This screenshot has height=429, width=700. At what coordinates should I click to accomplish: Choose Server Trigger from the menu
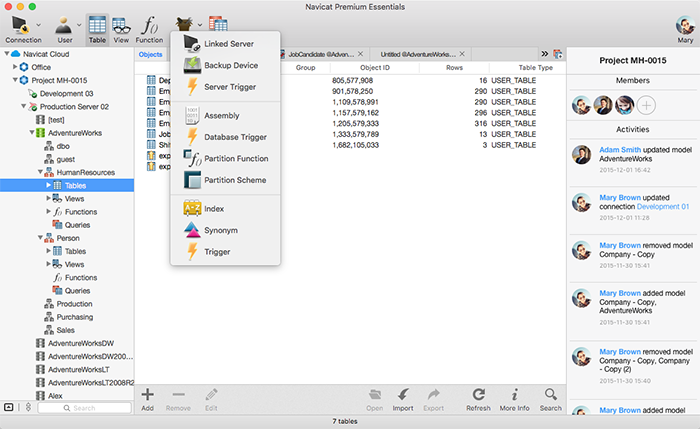(225, 87)
